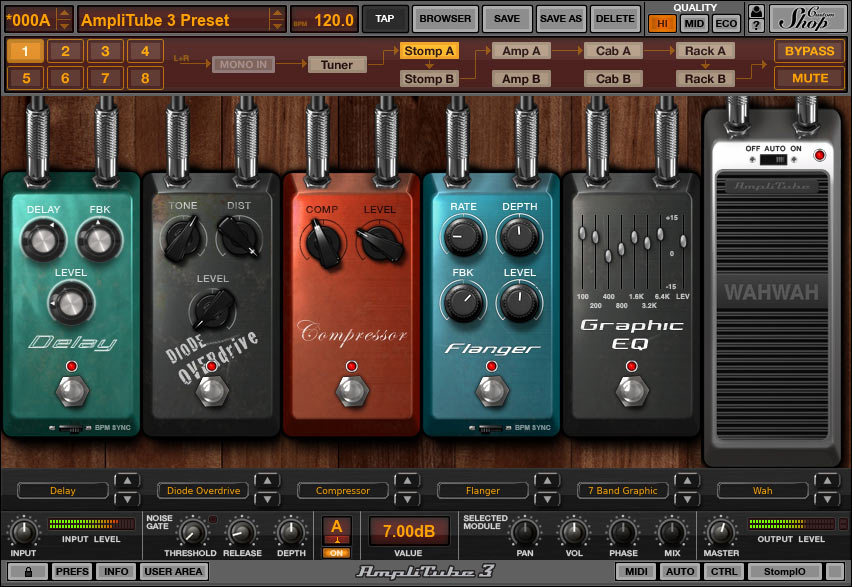
Task: Click the 100 Hz Graphic EQ slider
Action: (583, 235)
